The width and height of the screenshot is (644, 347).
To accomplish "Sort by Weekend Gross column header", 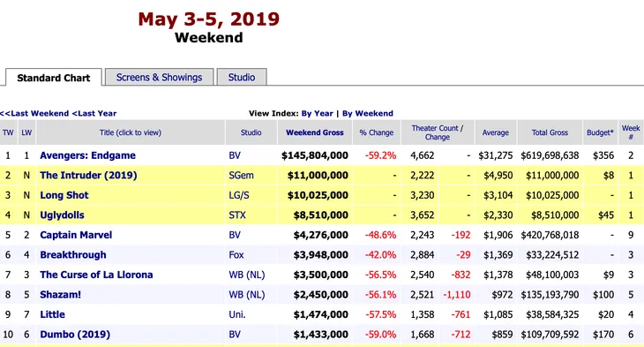I will click(315, 132).
